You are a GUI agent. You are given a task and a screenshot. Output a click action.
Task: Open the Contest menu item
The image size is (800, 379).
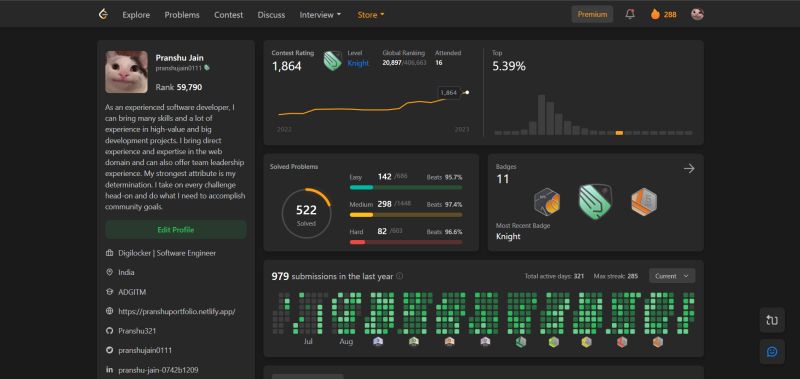click(229, 15)
